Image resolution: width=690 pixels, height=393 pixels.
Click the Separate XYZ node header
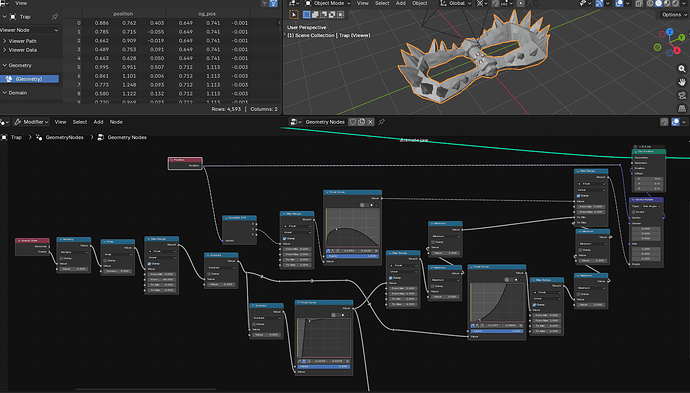(239, 217)
